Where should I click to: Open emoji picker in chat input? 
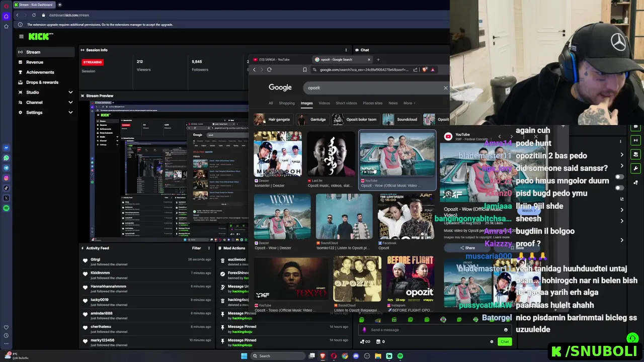coord(506,330)
